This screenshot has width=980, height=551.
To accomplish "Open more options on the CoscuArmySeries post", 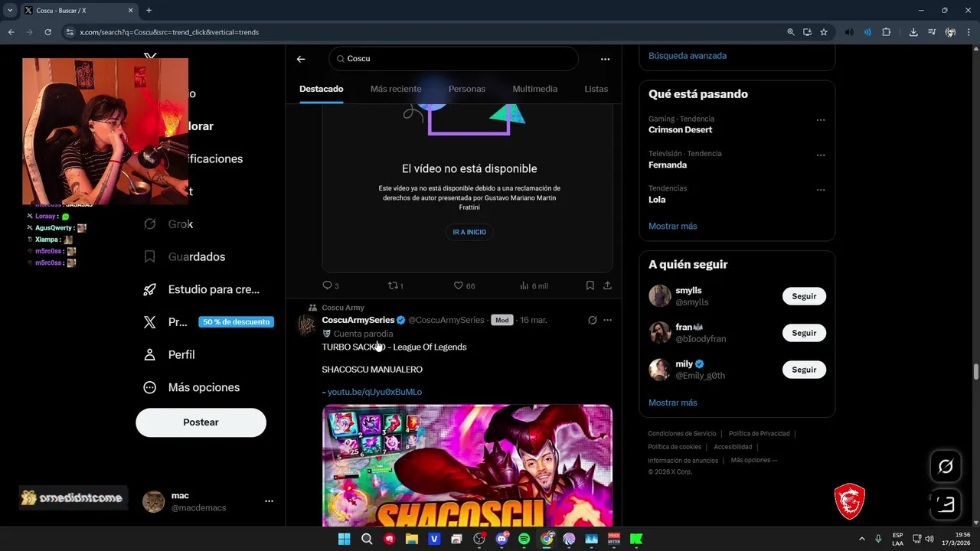I will click(x=607, y=320).
